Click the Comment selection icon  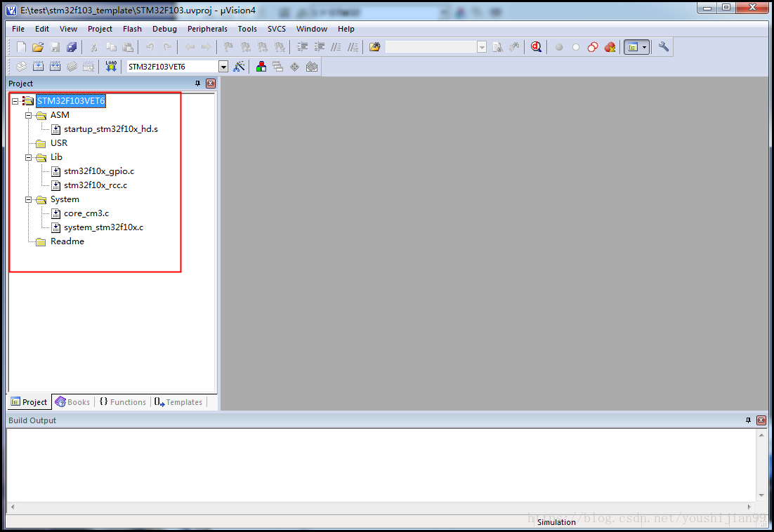336,47
